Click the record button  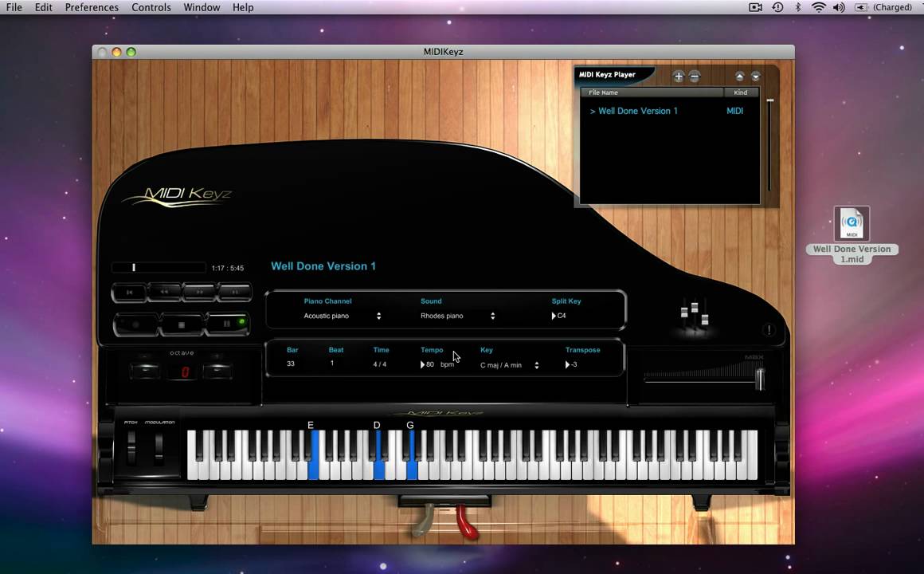[136, 324]
